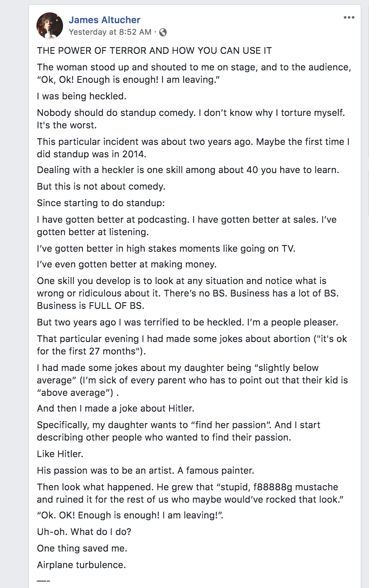
Task: Open the 'Yesterday at 8:52 AM' timestamp
Action: [110, 32]
